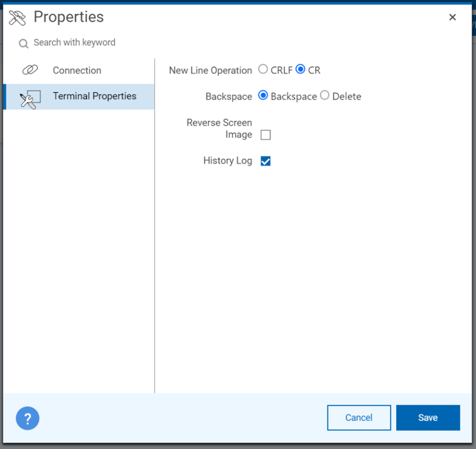Image resolution: width=476 pixels, height=449 pixels.
Task: Select the Terminal Properties section label
Action: tap(94, 97)
